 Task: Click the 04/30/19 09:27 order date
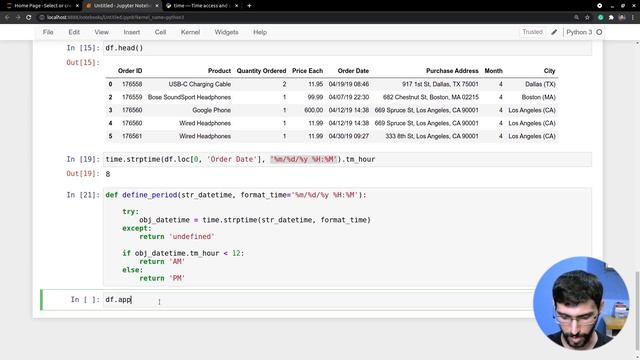[349, 136]
